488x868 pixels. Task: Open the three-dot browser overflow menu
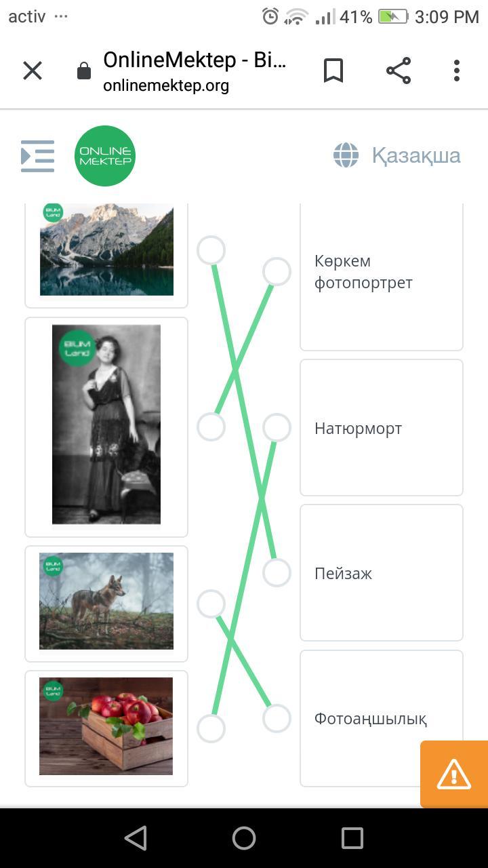(x=457, y=71)
